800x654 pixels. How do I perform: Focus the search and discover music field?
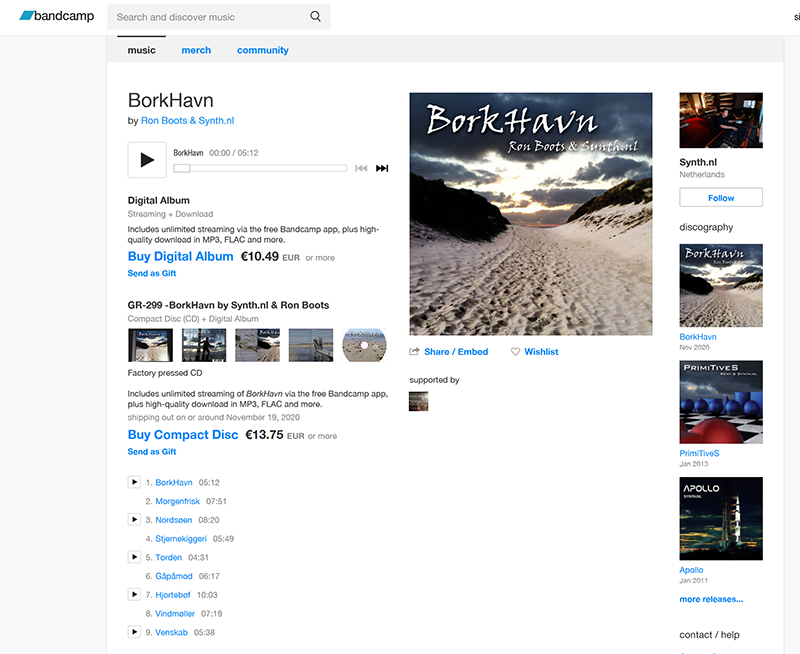coord(218,17)
